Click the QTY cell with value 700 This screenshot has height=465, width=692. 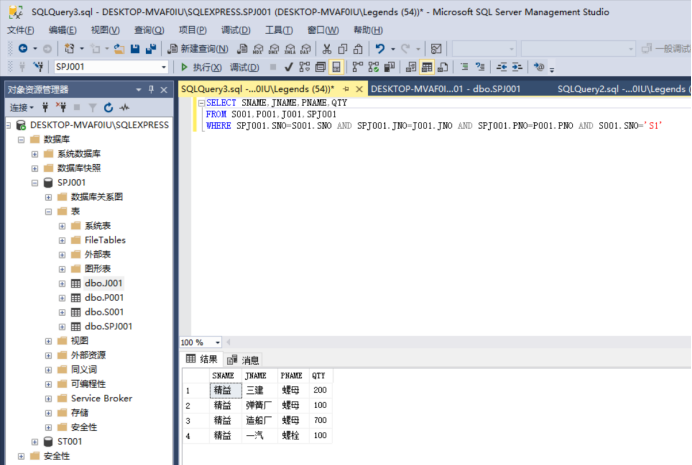coord(320,420)
